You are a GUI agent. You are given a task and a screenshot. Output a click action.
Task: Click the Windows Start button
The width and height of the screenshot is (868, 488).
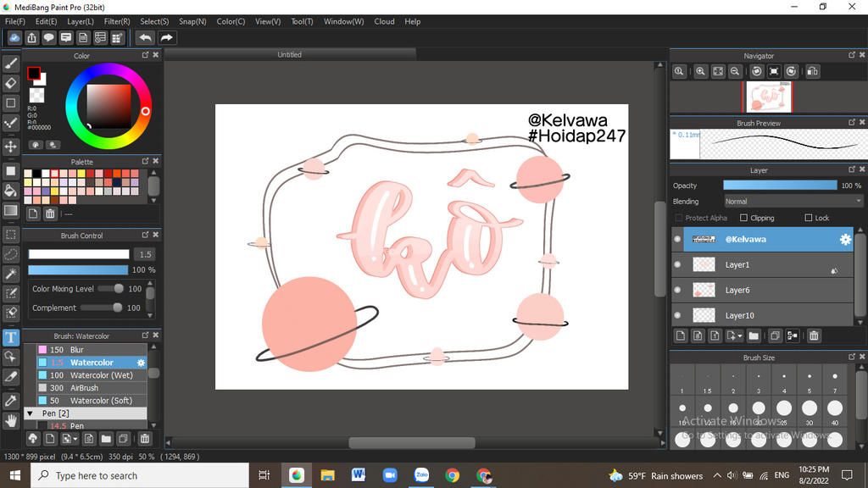click(x=15, y=475)
